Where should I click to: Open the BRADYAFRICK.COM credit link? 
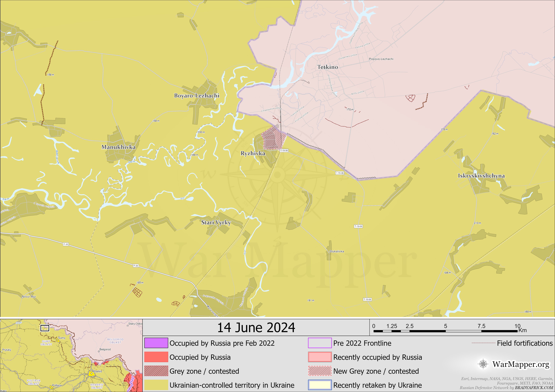pyautogui.click(x=534, y=388)
